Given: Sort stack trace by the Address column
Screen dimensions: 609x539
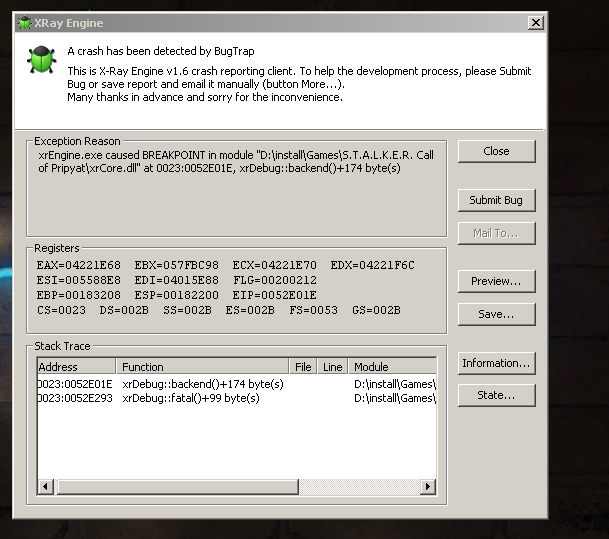Looking at the screenshot, I should point(76,367).
